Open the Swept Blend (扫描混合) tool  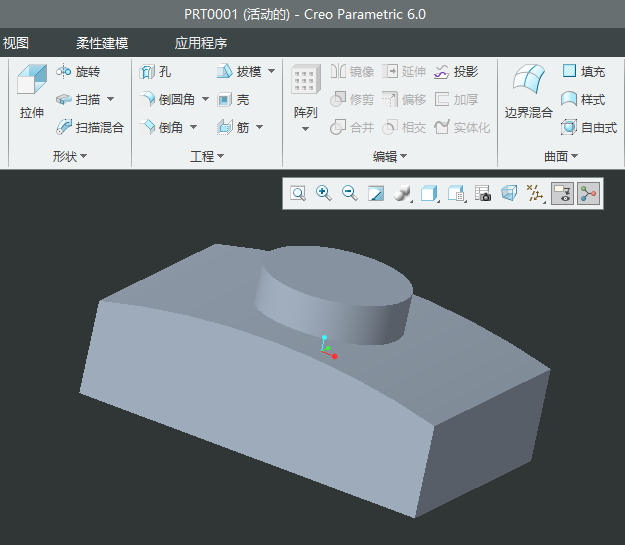(x=90, y=128)
